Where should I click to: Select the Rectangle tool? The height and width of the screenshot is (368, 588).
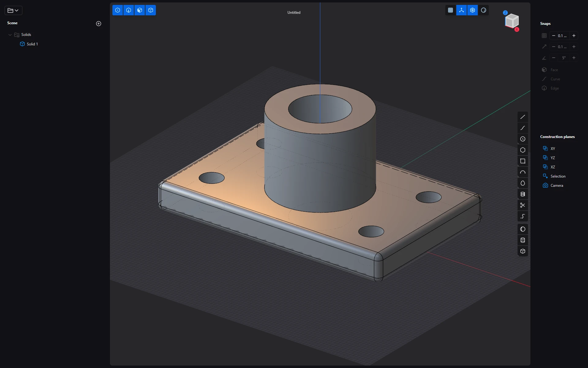click(522, 161)
